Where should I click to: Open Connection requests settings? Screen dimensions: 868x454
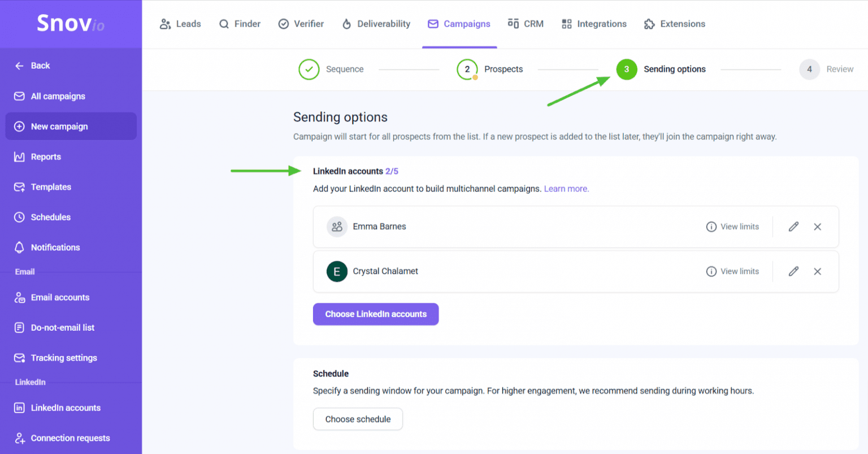click(x=70, y=438)
